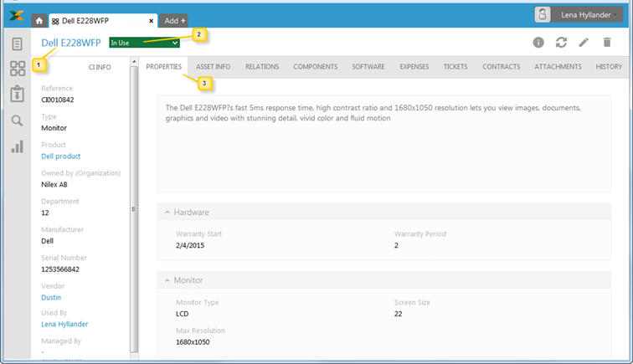Close the Dell E228WFP tab

click(x=151, y=20)
